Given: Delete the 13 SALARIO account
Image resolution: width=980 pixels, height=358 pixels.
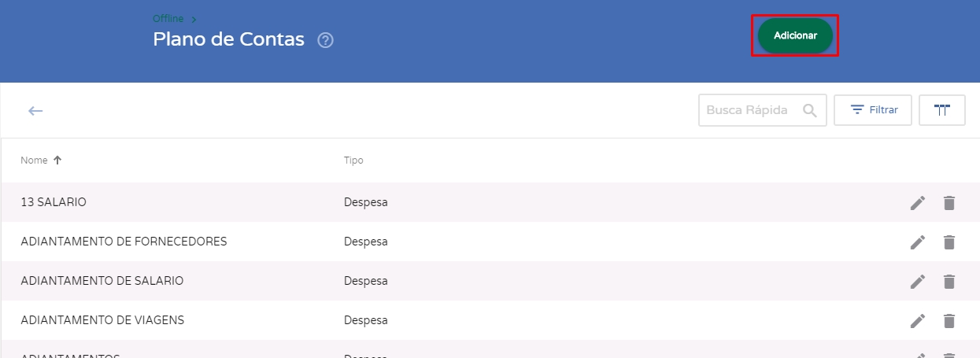Looking at the screenshot, I should tap(949, 203).
